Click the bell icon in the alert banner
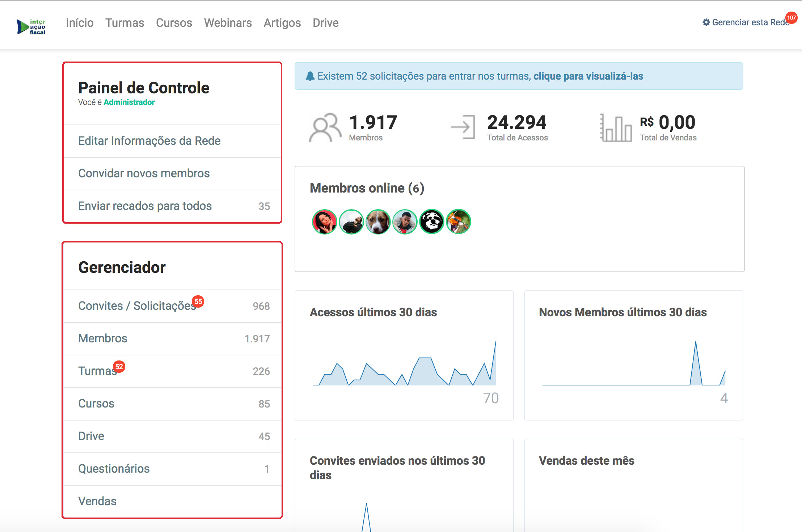 point(310,76)
